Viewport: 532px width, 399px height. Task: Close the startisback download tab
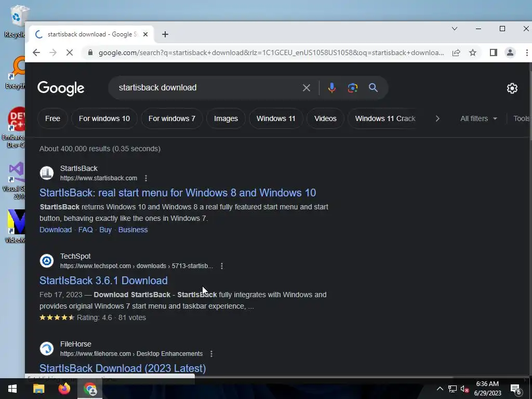pos(145,34)
